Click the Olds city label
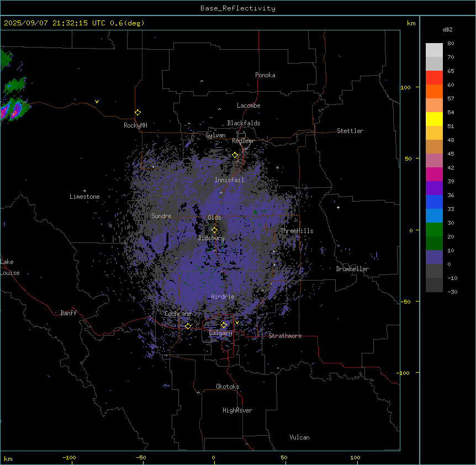The width and height of the screenshot is (476, 465). pos(214,218)
